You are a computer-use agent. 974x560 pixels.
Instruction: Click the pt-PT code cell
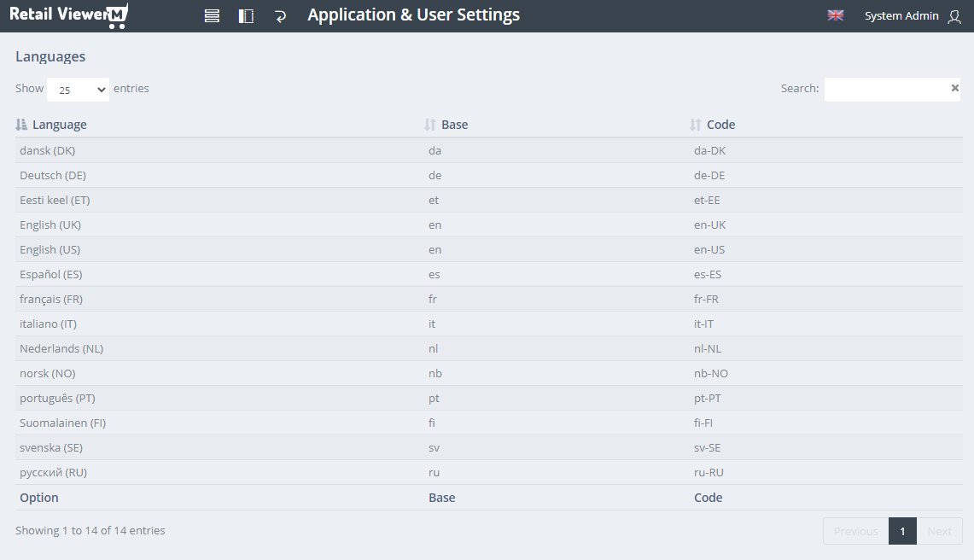click(x=708, y=398)
